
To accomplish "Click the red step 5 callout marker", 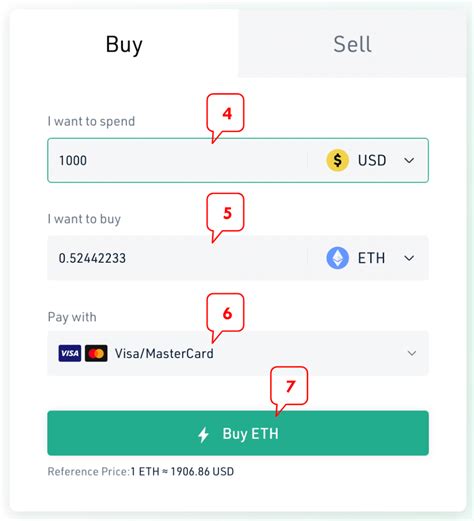I will pos(226,213).
